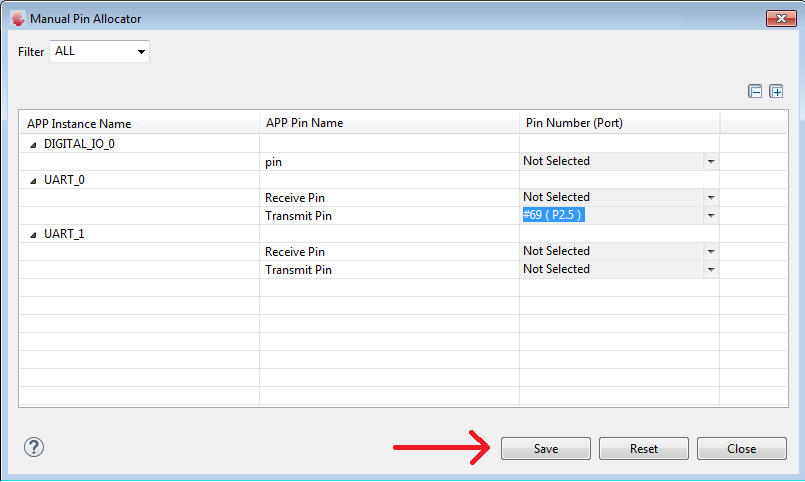Click 'Transmit Pin' under UART_0

[298, 216]
